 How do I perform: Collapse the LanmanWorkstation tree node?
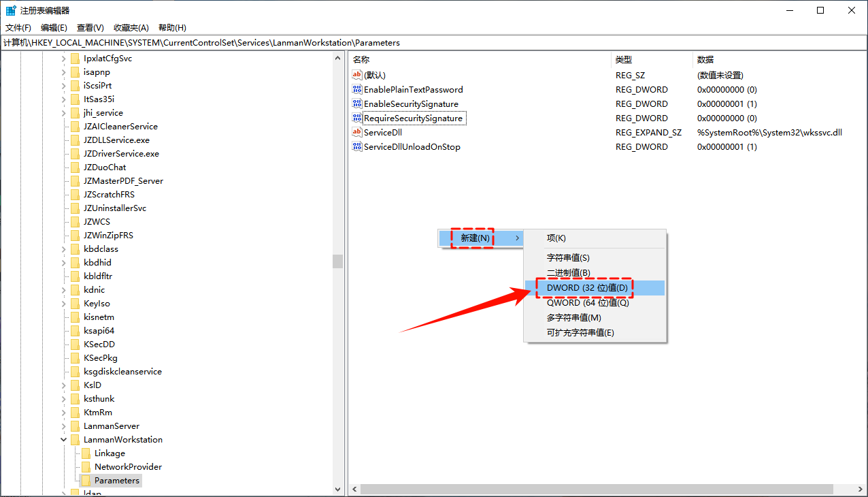coord(64,440)
